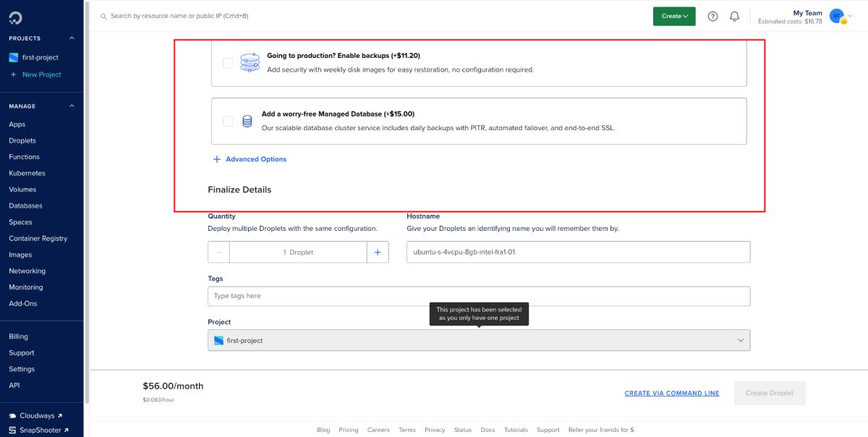This screenshot has height=437, width=868.
Task: Open the Project selection dropdown
Action: (x=478, y=340)
